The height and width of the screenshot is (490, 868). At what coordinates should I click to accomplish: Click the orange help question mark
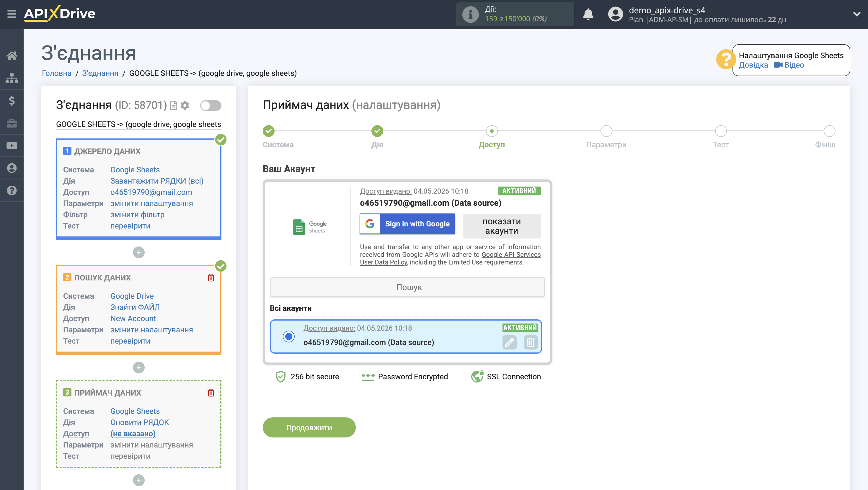coord(725,59)
